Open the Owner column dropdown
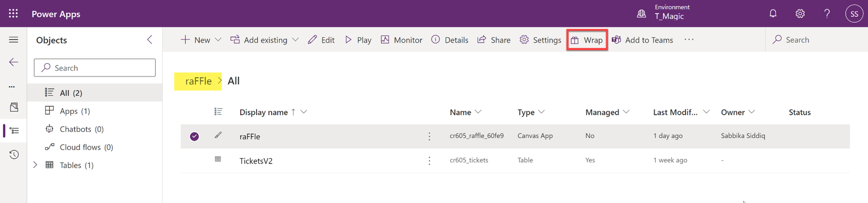Viewport: 868px width, 203px height. pyautogui.click(x=752, y=112)
